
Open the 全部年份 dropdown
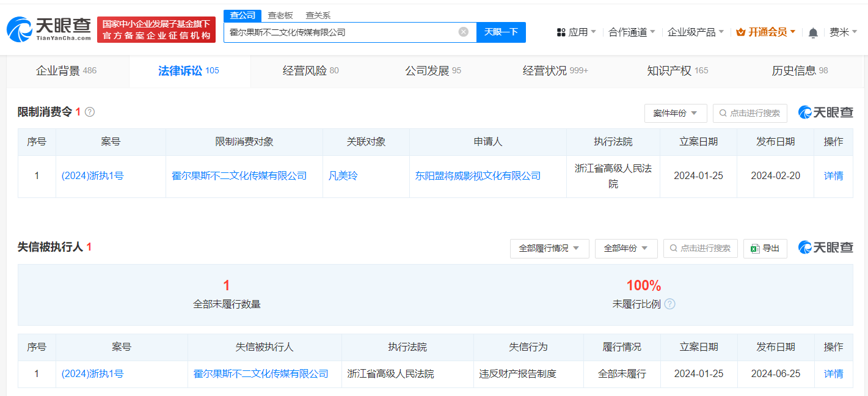click(x=625, y=248)
